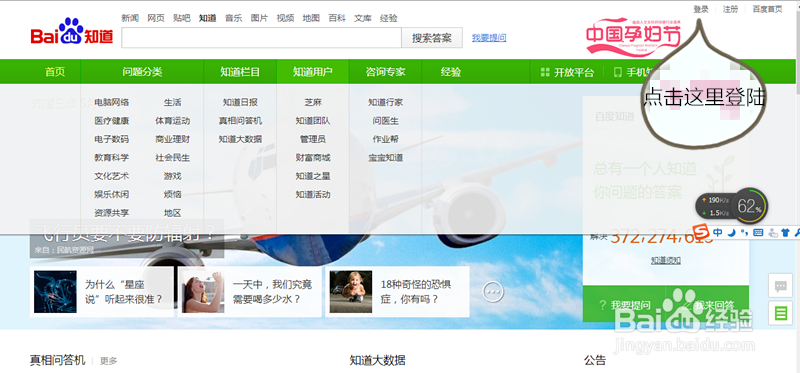Open 芝麻 under 知道用户

click(313, 103)
